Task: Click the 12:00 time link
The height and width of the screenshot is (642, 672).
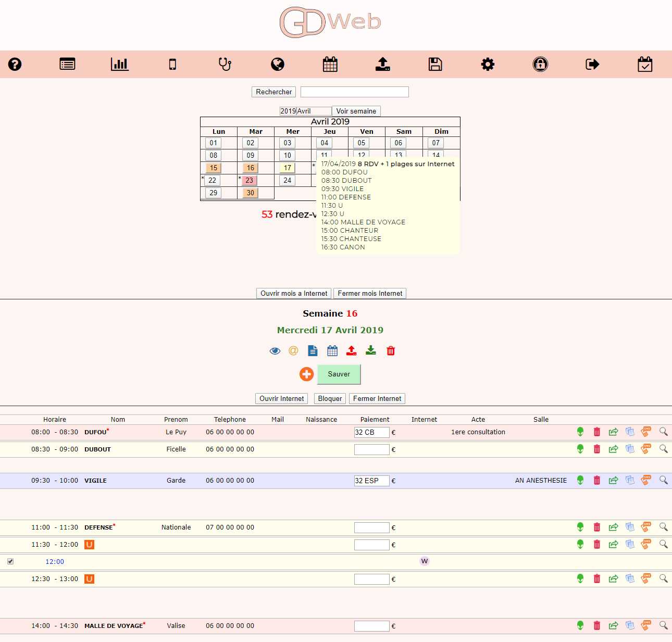Action: pyautogui.click(x=55, y=561)
